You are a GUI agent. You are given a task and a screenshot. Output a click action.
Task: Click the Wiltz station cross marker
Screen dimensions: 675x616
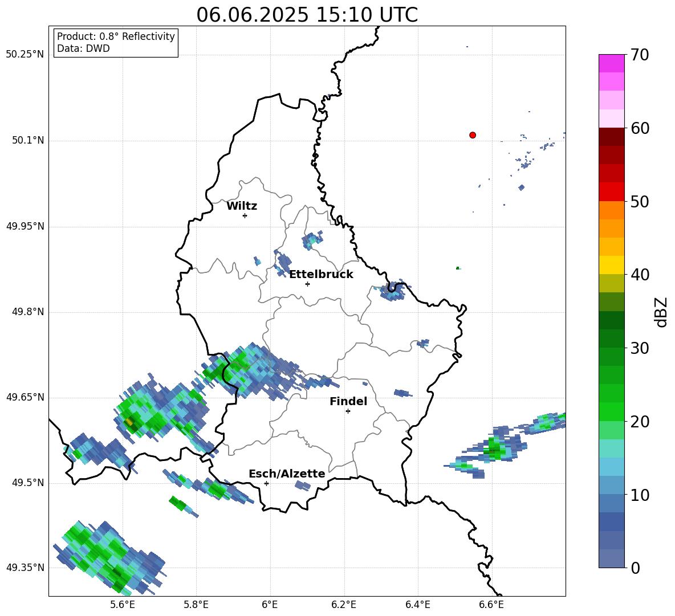click(x=245, y=215)
